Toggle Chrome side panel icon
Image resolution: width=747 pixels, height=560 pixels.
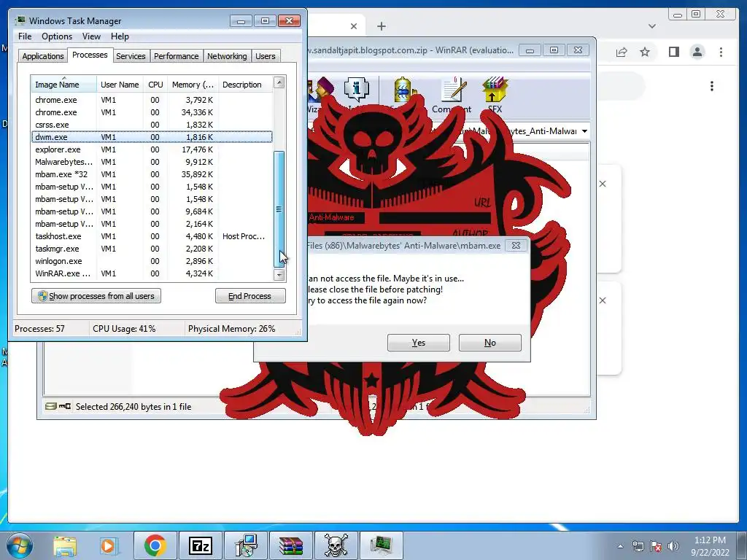pyautogui.click(x=673, y=52)
